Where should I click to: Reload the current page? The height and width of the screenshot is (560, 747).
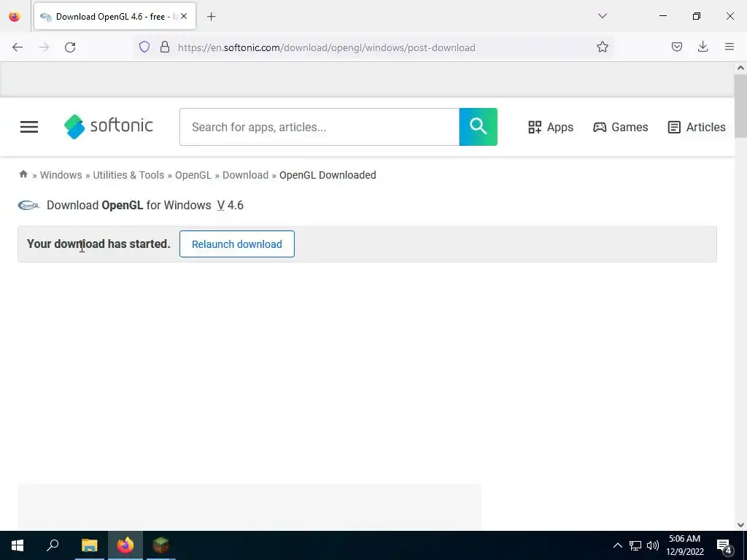tap(70, 47)
